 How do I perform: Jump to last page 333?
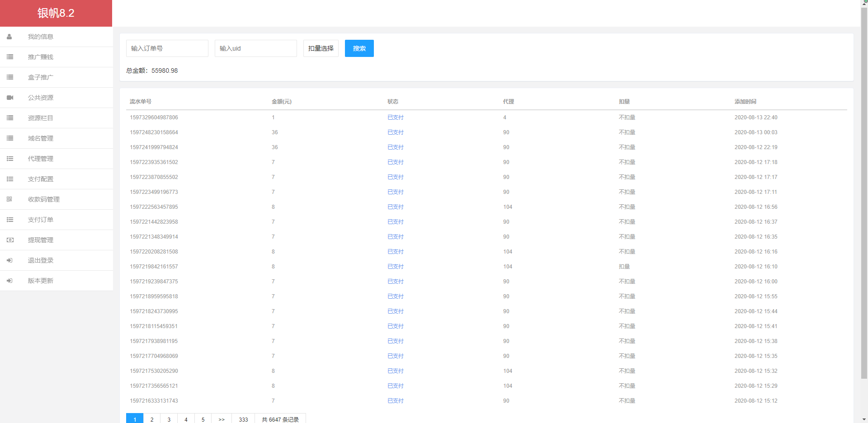243,419
